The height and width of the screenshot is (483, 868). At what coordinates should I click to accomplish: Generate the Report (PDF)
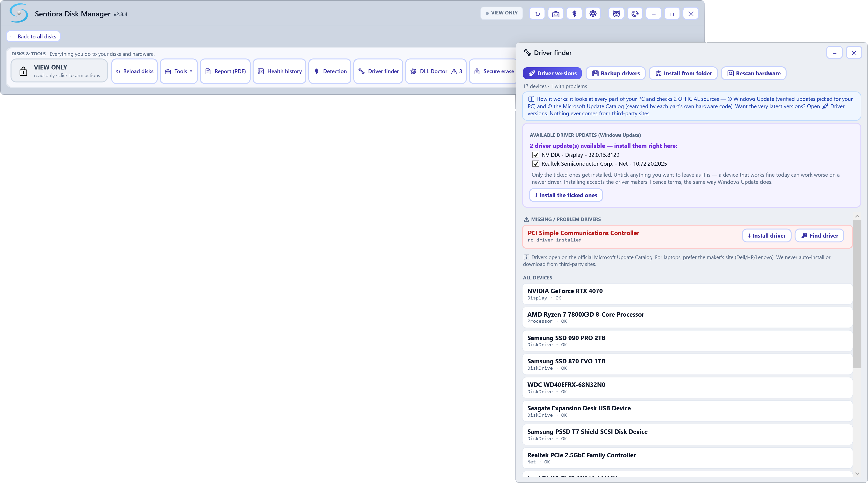click(x=225, y=71)
